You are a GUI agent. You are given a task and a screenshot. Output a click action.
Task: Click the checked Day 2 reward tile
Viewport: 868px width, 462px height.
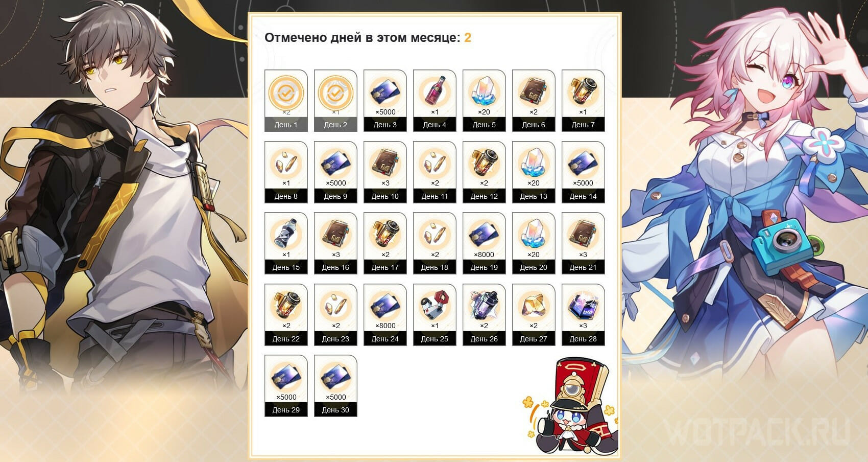335,101
